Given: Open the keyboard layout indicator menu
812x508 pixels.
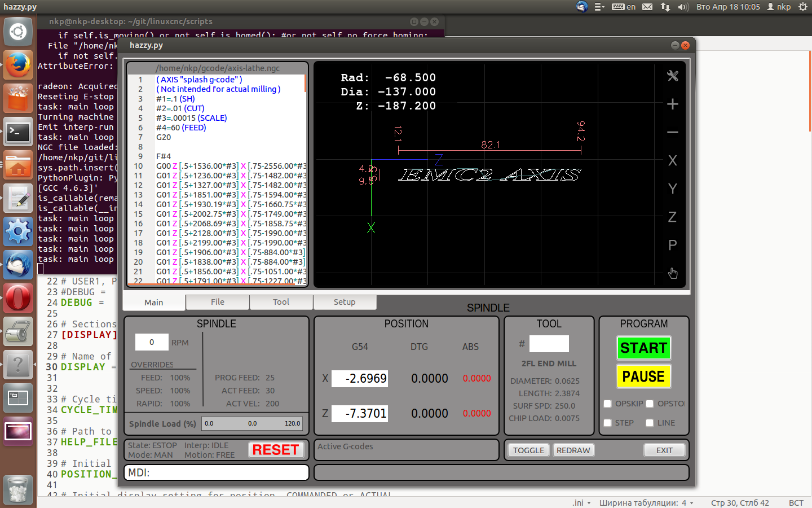Looking at the screenshot, I should pyautogui.click(x=624, y=7).
